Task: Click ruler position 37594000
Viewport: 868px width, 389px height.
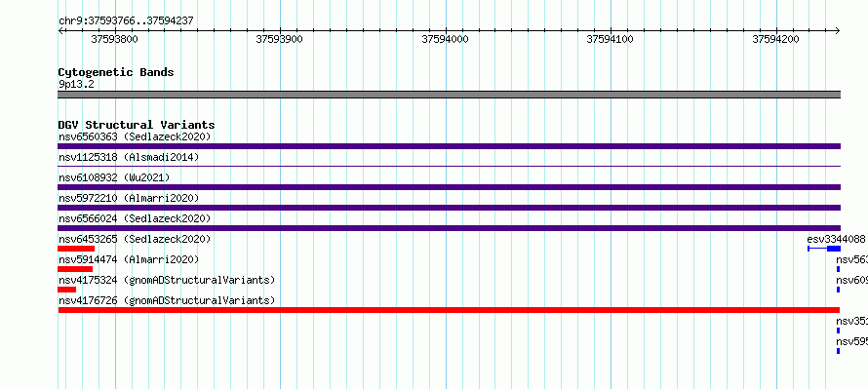Action: click(x=445, y=39)
